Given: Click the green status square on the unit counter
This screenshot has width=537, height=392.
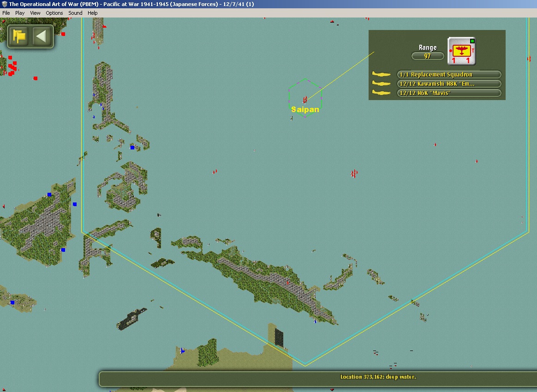Looking at the screenshot, I should coord(472,41).
